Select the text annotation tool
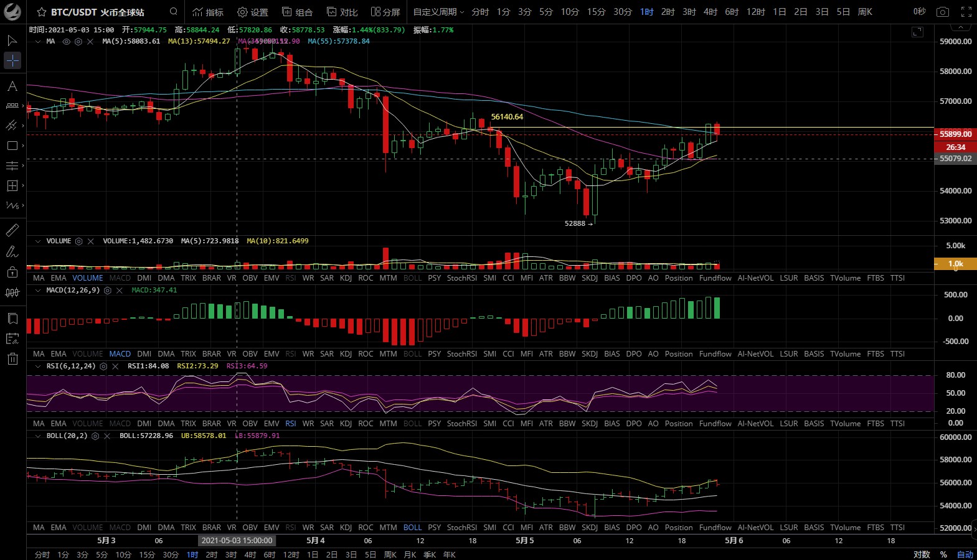977x560 pixels. coord(12,86)
